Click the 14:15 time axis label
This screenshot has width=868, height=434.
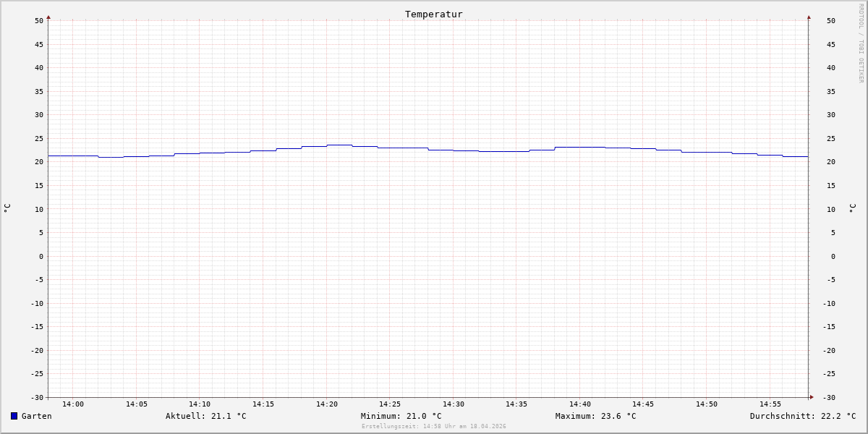(x=263, y=404)
